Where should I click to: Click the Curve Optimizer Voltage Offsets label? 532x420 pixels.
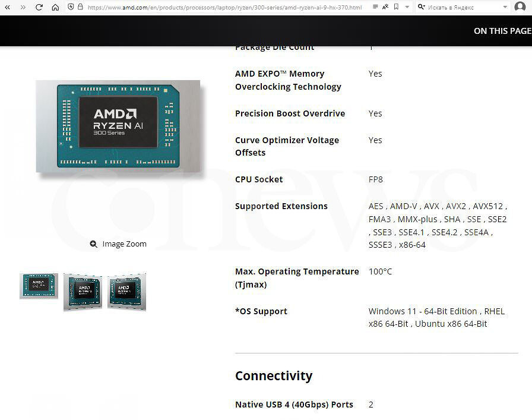click(287, 146)
